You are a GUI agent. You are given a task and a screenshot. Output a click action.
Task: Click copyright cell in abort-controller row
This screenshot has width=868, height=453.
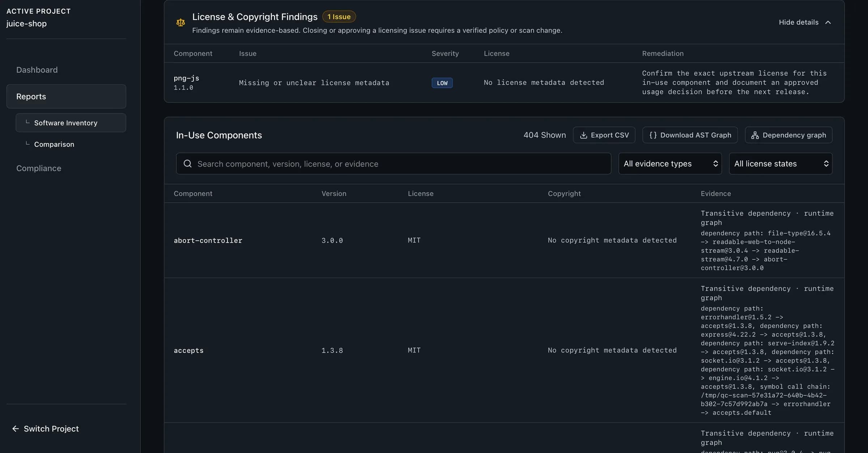(x=612, y=240)
